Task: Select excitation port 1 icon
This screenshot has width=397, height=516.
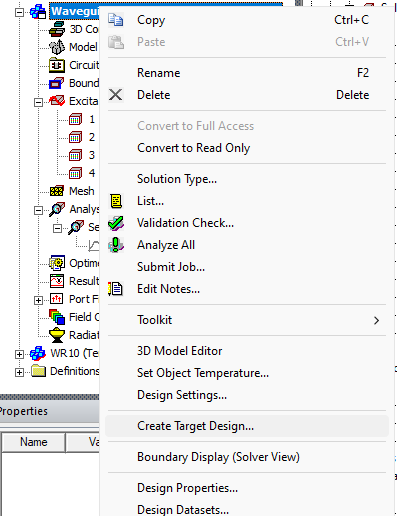Action: click(76, 119)
